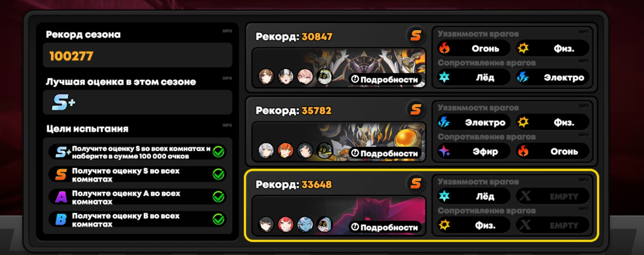
Task: Click the checkmark for rating S in all rooms
Action: (219, 174)
